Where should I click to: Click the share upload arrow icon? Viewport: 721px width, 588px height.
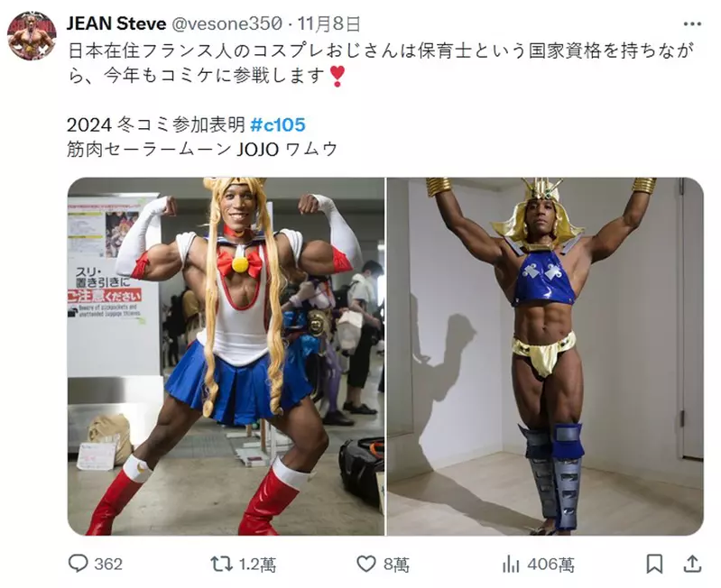pos(692,564)
